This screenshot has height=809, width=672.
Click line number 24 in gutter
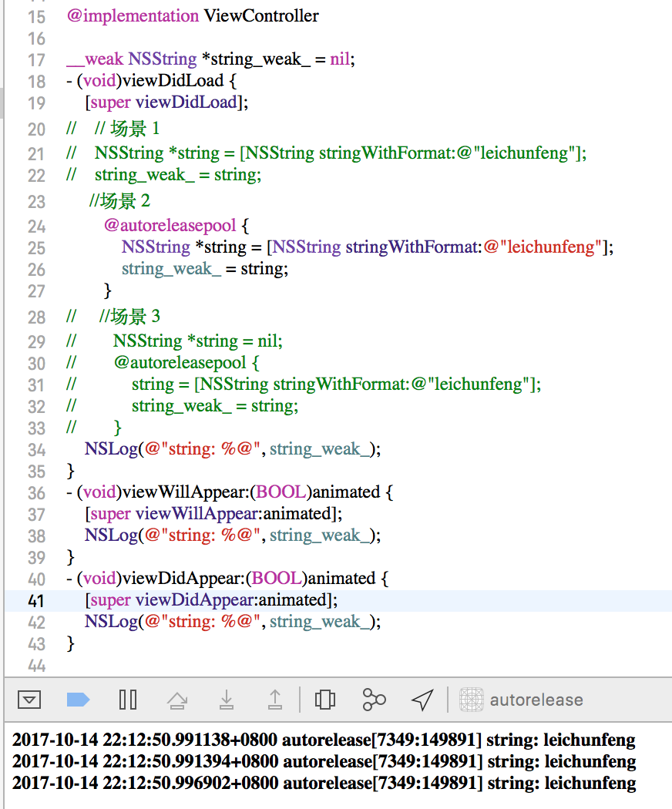[x=36, y=227]
